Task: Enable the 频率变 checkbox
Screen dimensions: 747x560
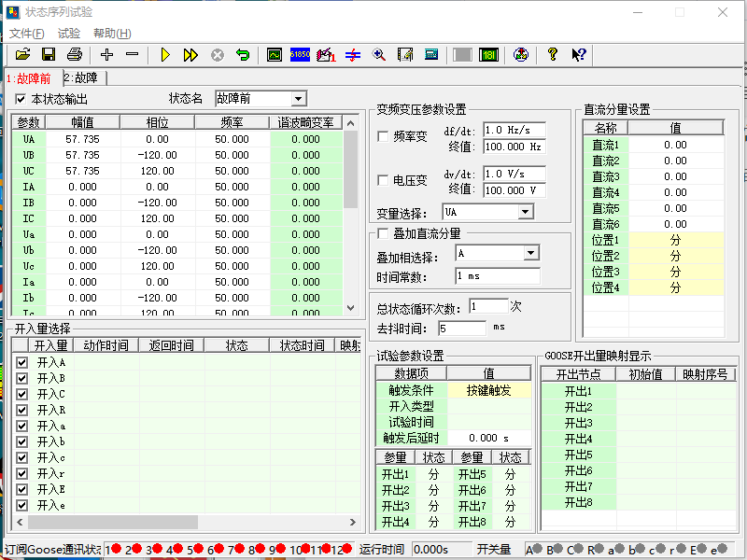Action: [383, 137]
